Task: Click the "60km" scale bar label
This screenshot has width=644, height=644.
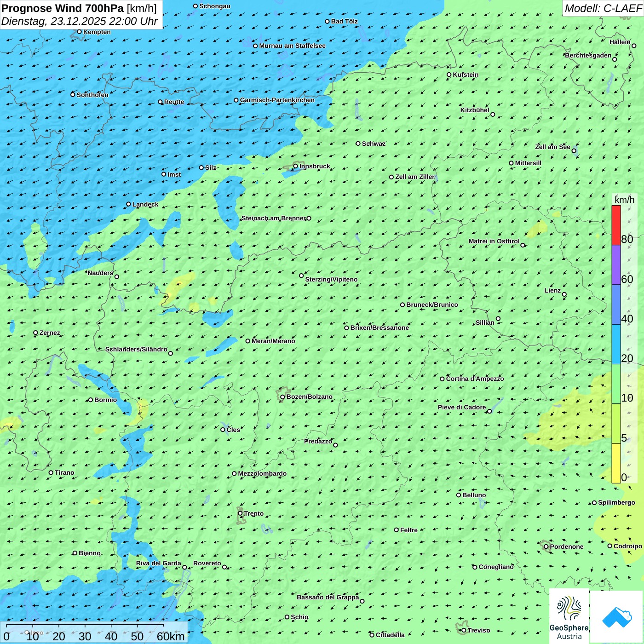Action: (171, 636)
